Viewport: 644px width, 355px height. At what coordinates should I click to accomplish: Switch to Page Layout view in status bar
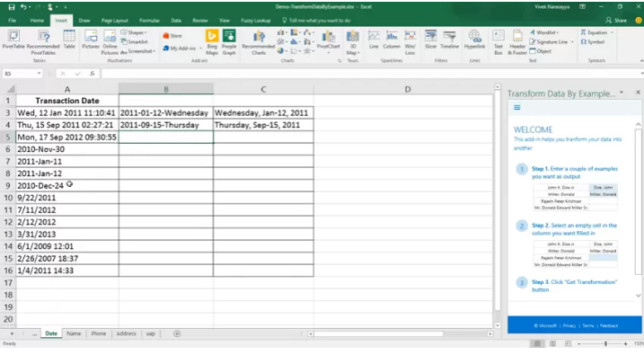pyautogui.click(x=552, y=343)
